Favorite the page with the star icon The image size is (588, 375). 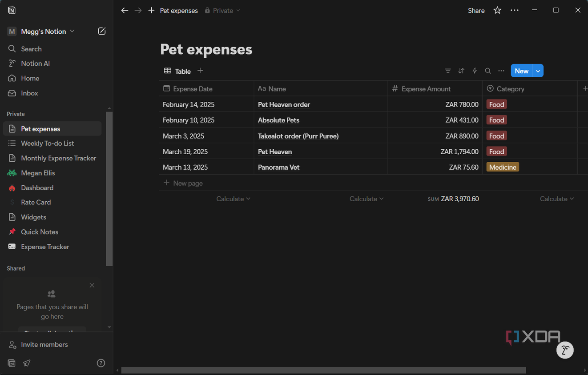tap(497, 10)
